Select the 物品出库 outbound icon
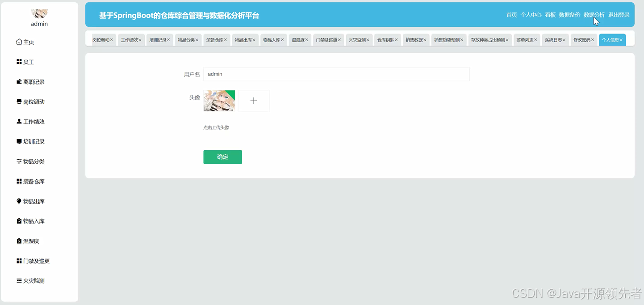The height and width of the screenshot is (305, 644). (x=20, y=201)
